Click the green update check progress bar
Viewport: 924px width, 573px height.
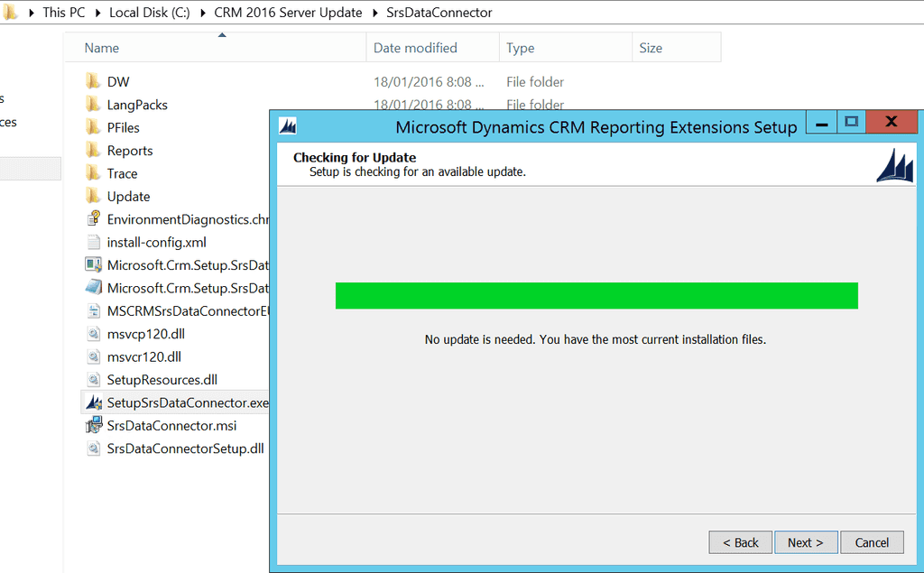click(596, 295)
